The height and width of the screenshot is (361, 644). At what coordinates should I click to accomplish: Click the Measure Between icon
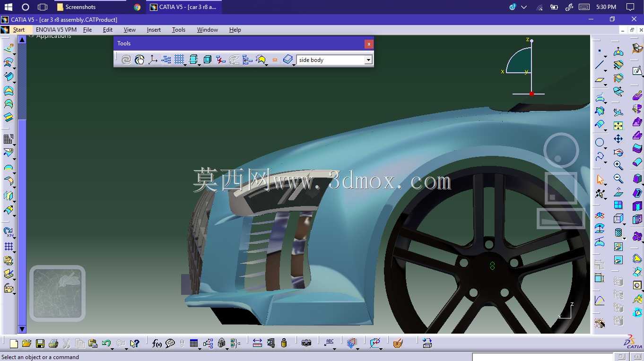click(x=257, y=344)
